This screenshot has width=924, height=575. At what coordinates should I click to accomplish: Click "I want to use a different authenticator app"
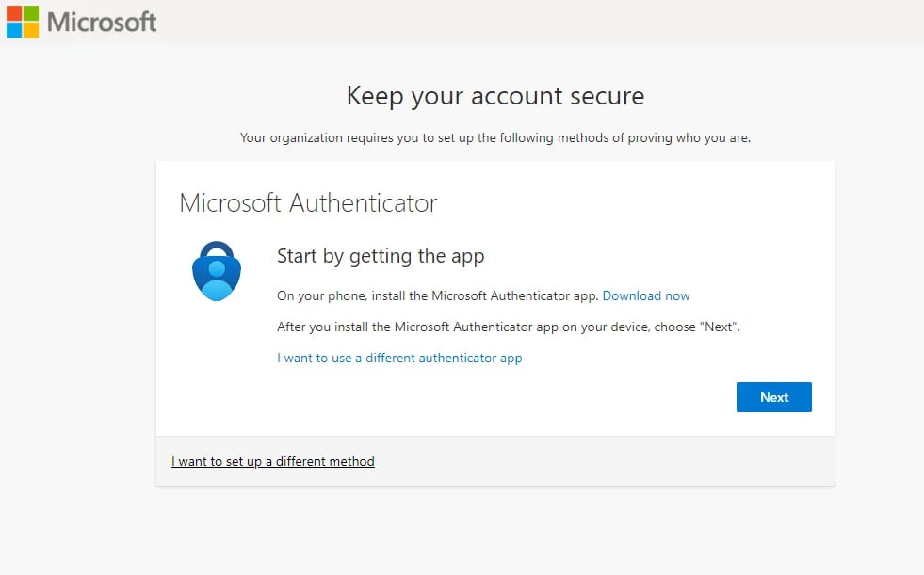click(398, 358)
